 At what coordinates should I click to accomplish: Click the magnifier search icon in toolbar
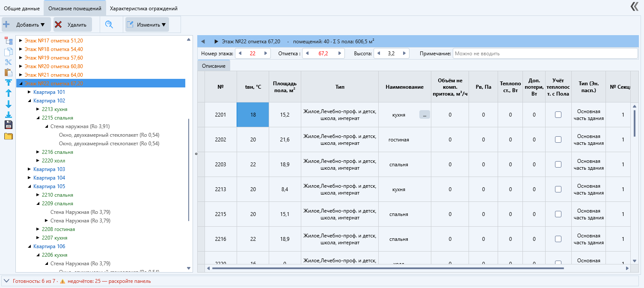point(109,24)
